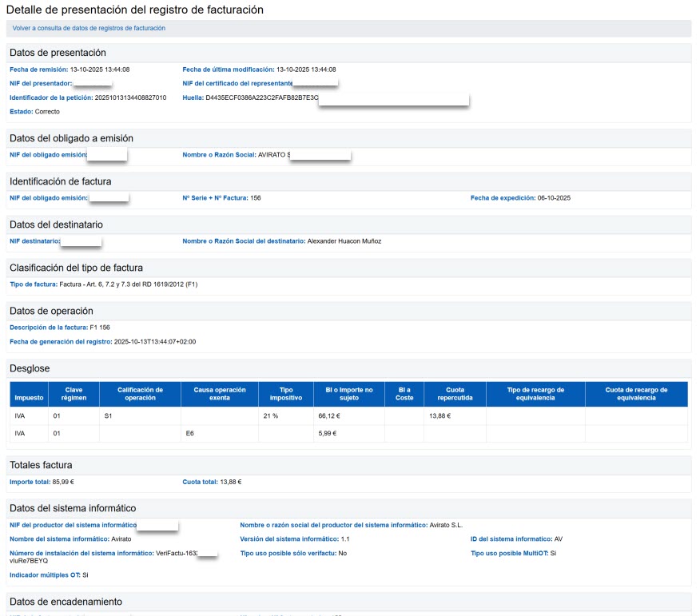Select the 'Cuota repercutida' column header
Image resolution: width=700 pixels, height=616 pixels.
click(455, 394)
